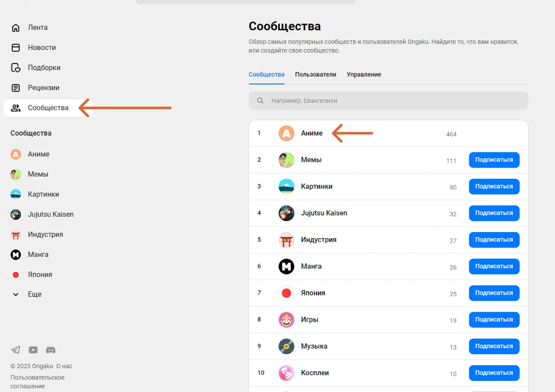Click the Jujutsu Kaisen avatar in sidebar

pyautogui.click(x=16, y=215)
